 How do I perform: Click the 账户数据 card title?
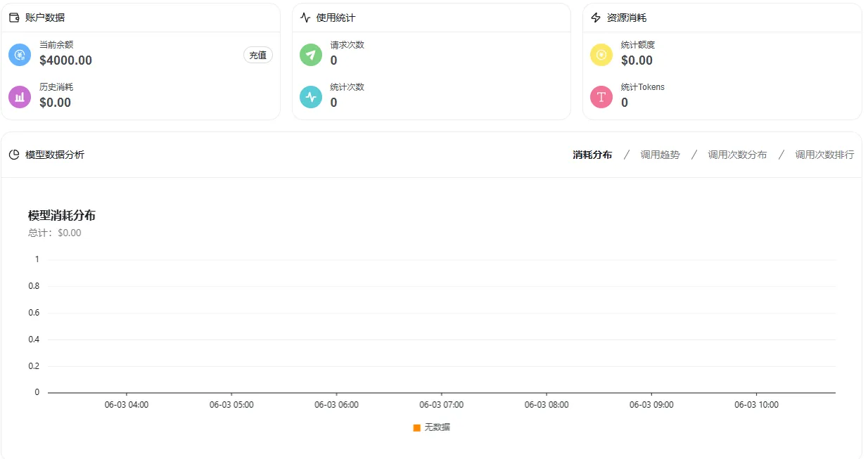click(45, 18)
